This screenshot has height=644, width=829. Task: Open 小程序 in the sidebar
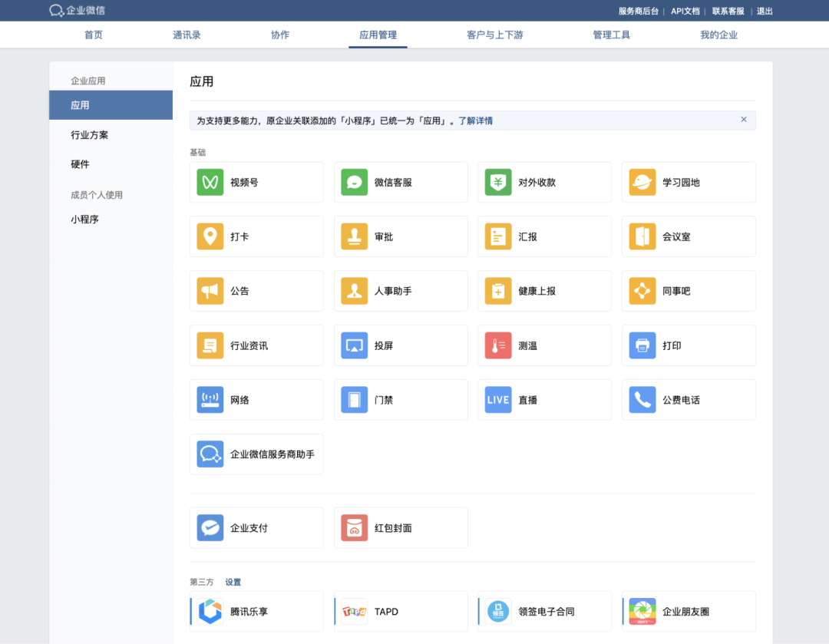[x=85, y=220]
